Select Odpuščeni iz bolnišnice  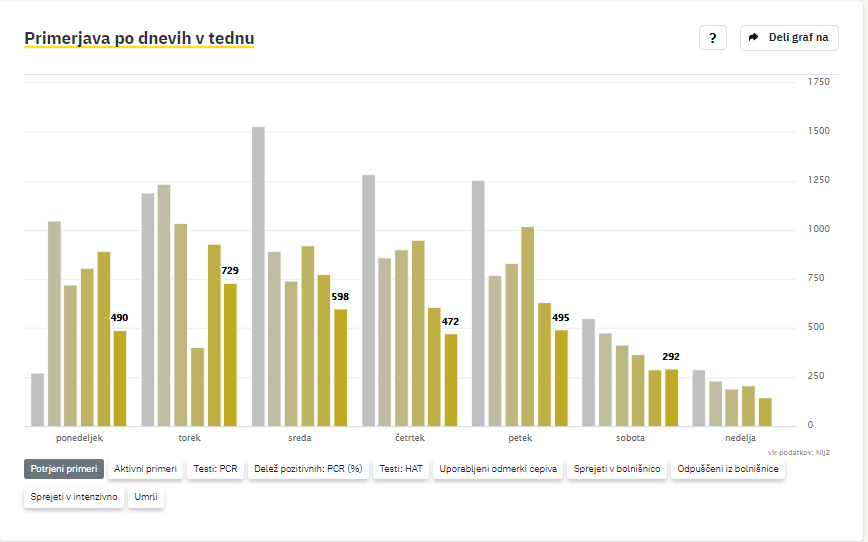(727, 468)
